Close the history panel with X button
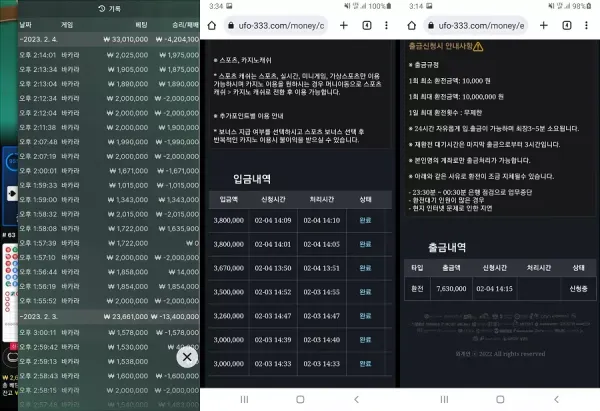This screenshot has width=600, height=411. [187, 357]
